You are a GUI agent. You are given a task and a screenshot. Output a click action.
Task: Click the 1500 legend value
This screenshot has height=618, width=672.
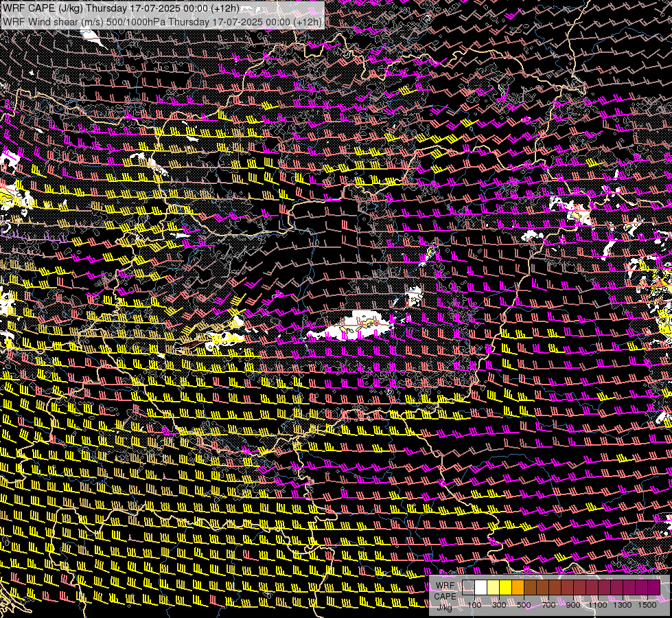point(647,605)
